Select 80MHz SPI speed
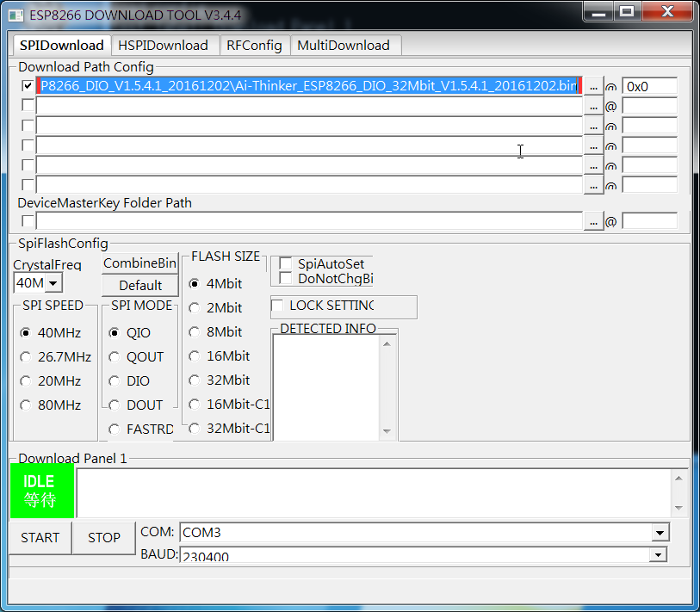Screen dimensions: 700x612 26,405
